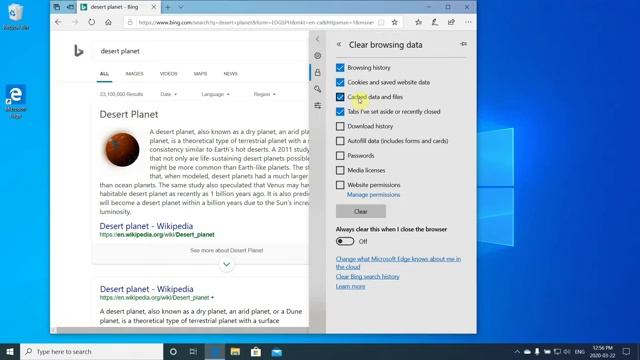The width and height of the screenshot is (640, 360).
Task: Open Microsoft Store from taskbar
Action: tap(256, 351)
